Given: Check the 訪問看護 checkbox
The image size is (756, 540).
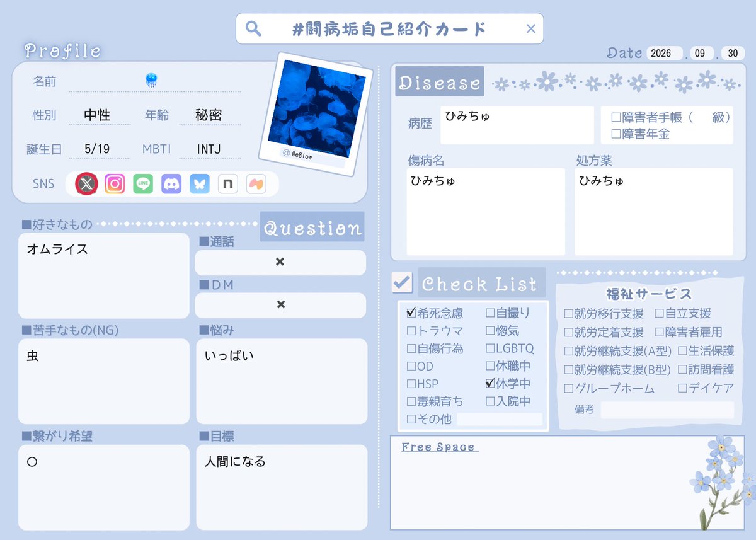Looking at the screenshot, I should point(682,370).
